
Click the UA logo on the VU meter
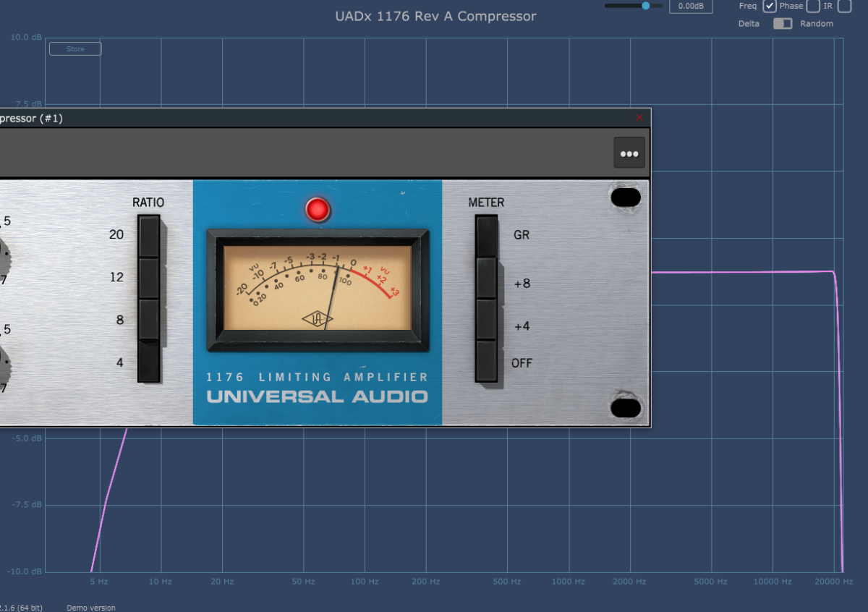click(x=318, y=319)
